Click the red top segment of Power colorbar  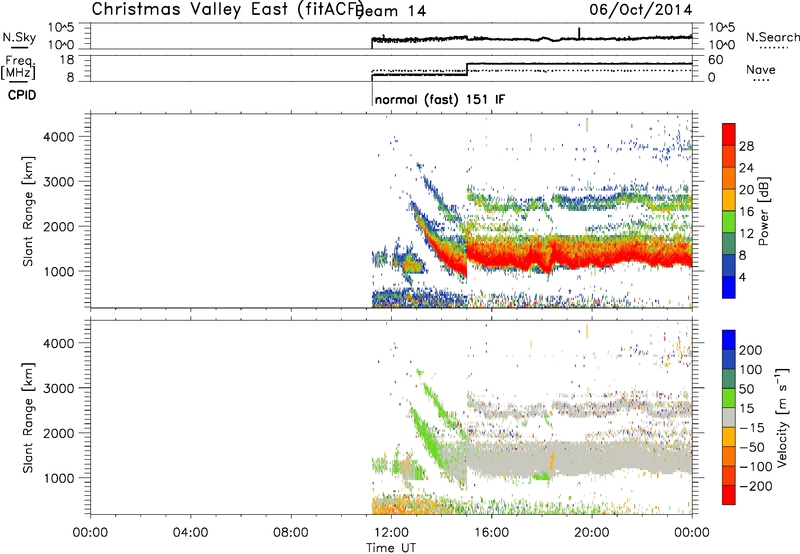tap(729, 133)
